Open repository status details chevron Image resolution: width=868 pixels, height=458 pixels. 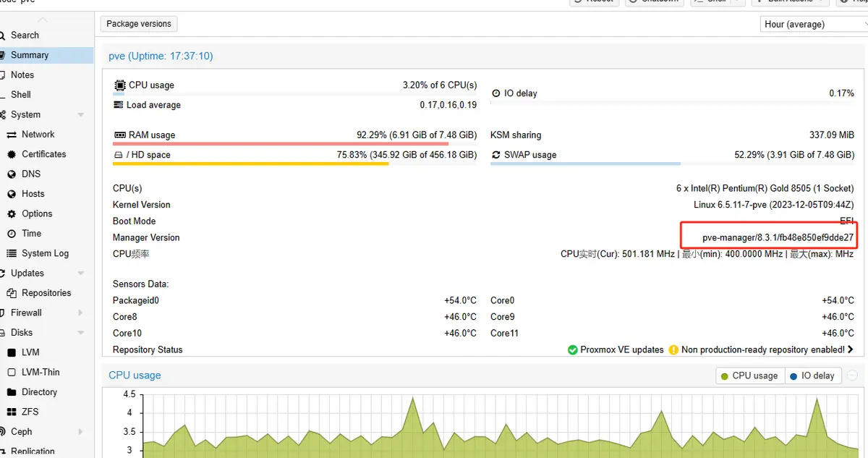(x=851, y=349)
